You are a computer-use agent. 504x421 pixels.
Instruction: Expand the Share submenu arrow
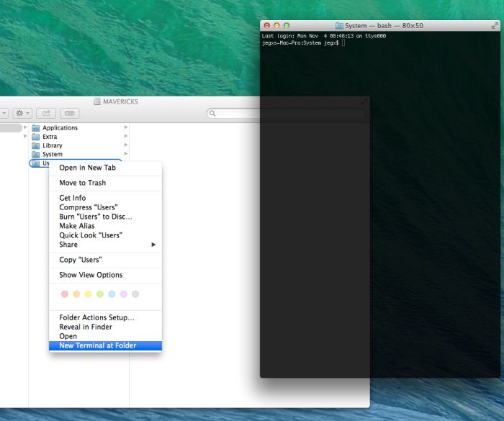pos(153,245)
